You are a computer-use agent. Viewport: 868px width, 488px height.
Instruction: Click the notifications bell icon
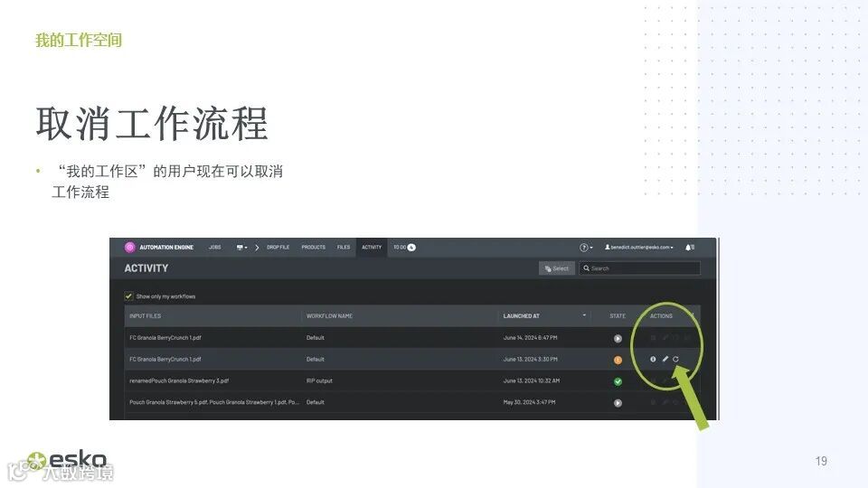tap(689, 248)
